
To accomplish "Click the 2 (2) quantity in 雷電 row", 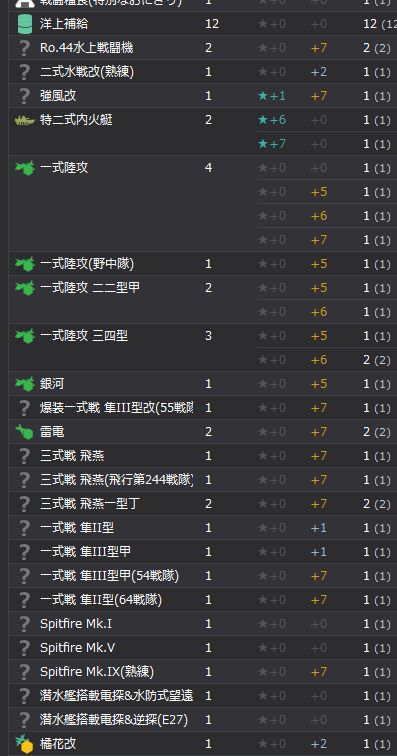I will pyautogui.click(x=377, y=432).
